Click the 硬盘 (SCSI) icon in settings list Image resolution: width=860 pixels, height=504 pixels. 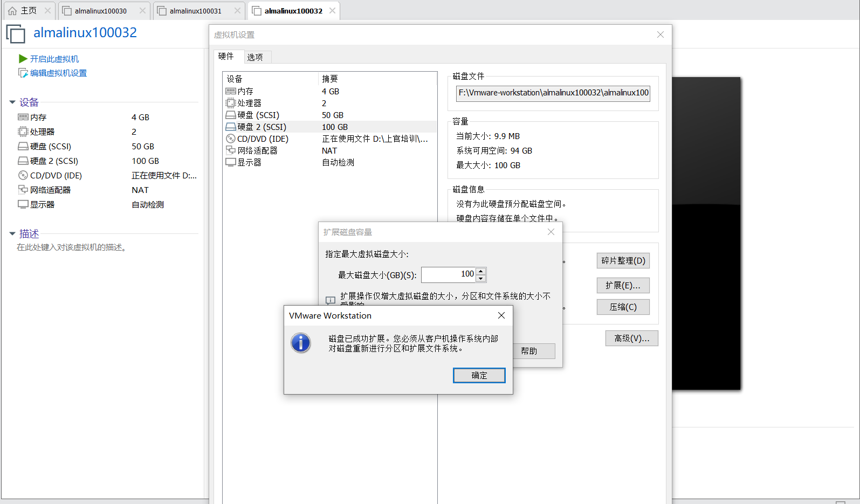[231, 115]
